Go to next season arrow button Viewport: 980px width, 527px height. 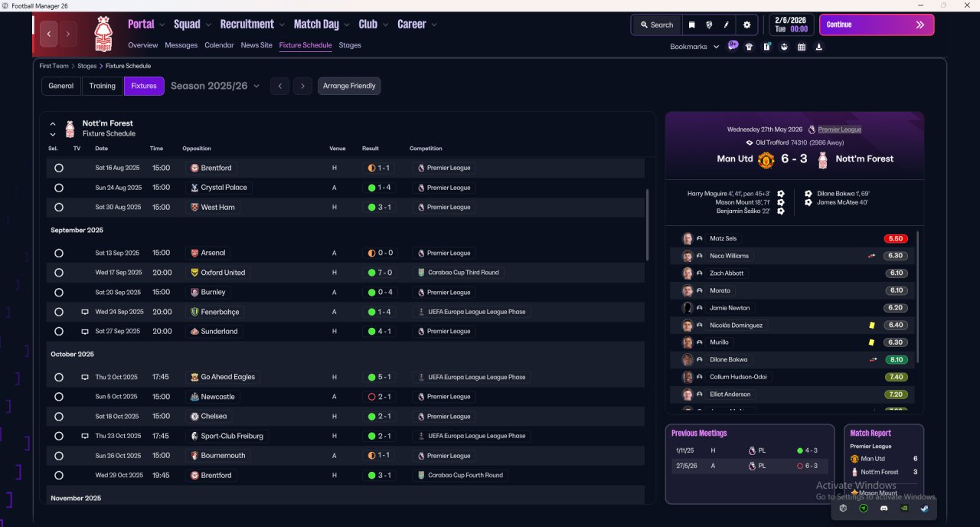coord(303,86)
